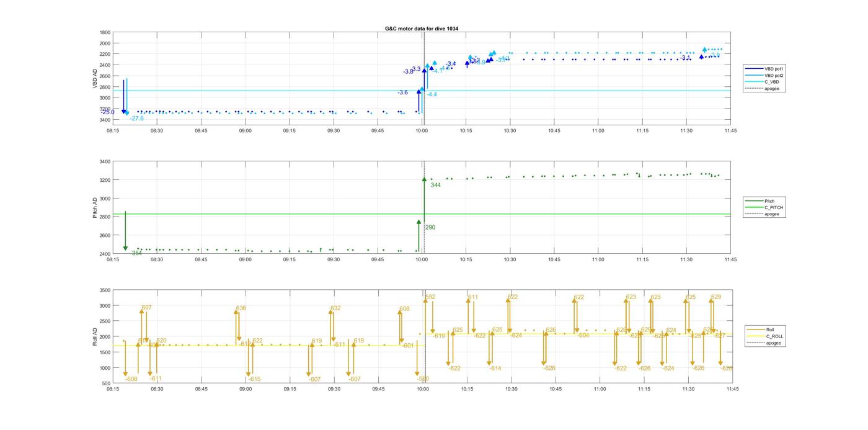The width and height of the screenshot is (868, 430).
Task: Click the 'Roll AD' y-axis label
Action: 95,336
